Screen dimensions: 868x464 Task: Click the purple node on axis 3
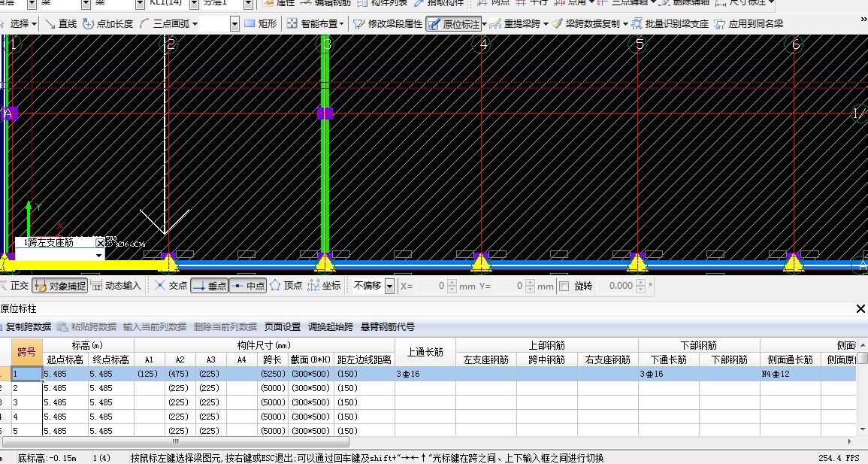pos(325,114)
